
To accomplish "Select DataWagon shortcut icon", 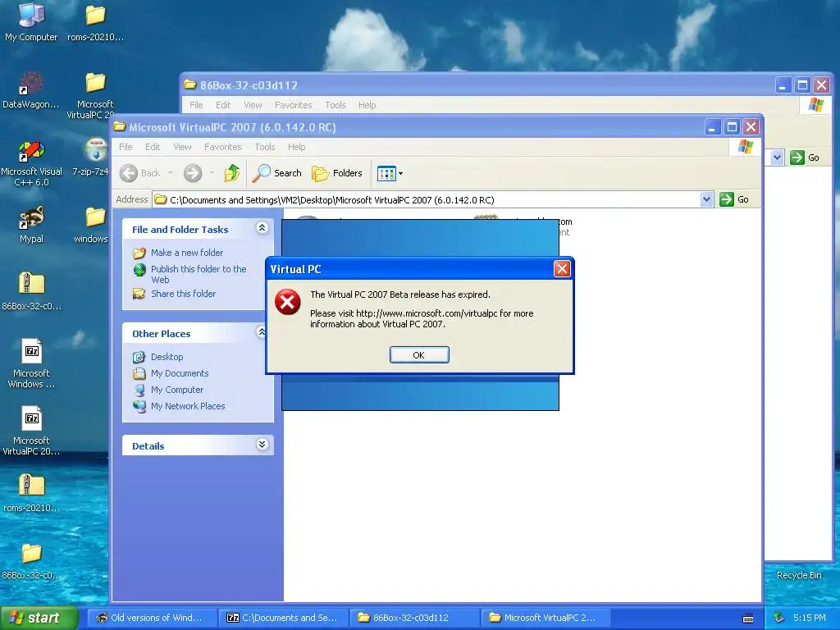I will pos(31,90).
